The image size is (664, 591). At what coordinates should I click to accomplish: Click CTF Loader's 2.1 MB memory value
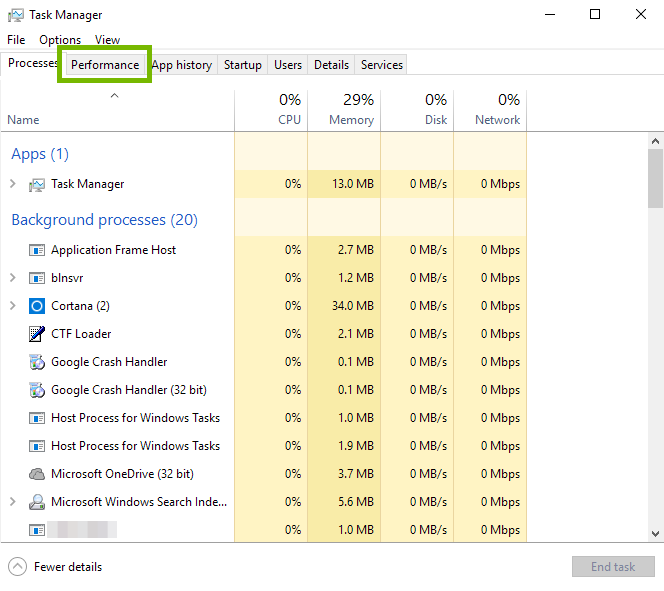[356, 334]
